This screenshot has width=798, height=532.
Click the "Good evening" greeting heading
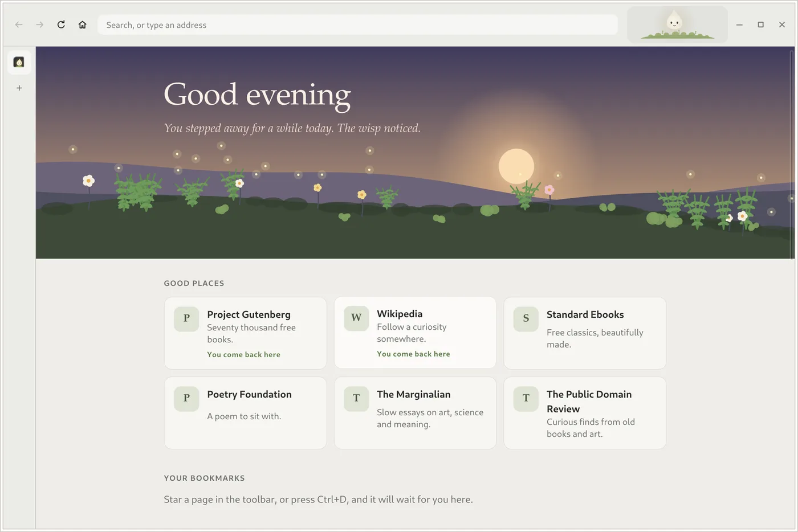(258, 95)
